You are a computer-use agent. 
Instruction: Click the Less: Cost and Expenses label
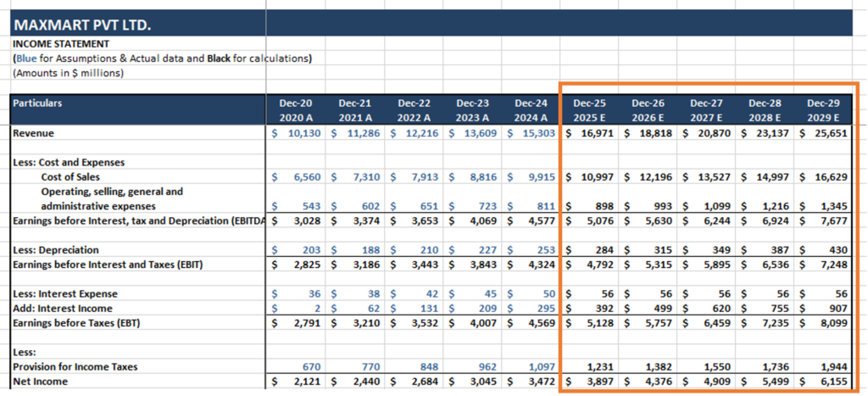(x=68, y=163)
